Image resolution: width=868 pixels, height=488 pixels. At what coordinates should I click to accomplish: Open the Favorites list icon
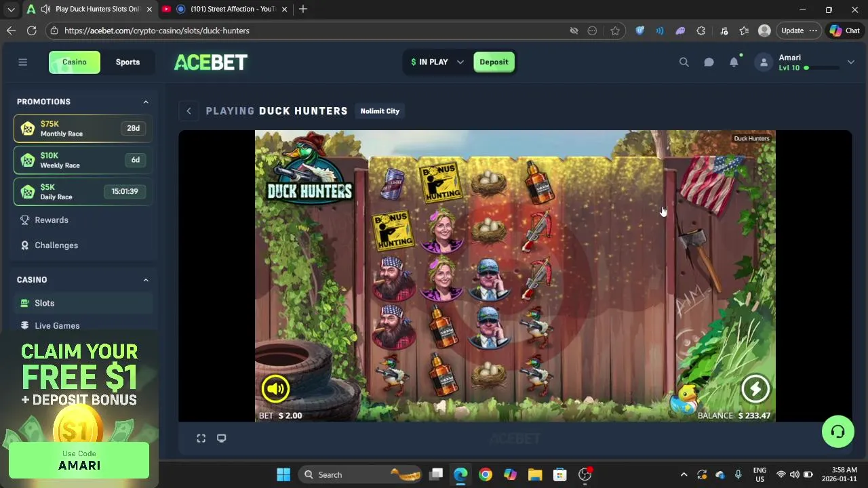[x=744, y=30]
